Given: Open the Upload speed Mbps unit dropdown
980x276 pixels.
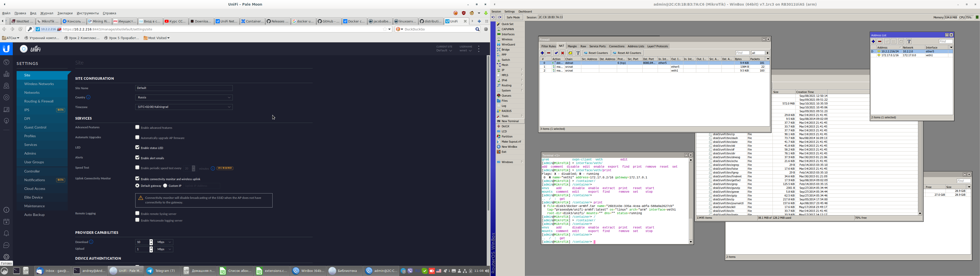Looking at the screenshot, I should click(164, 249).
